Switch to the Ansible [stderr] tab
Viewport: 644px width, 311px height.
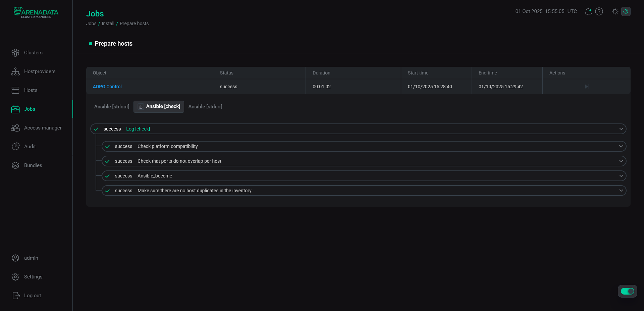click(205, 107)
